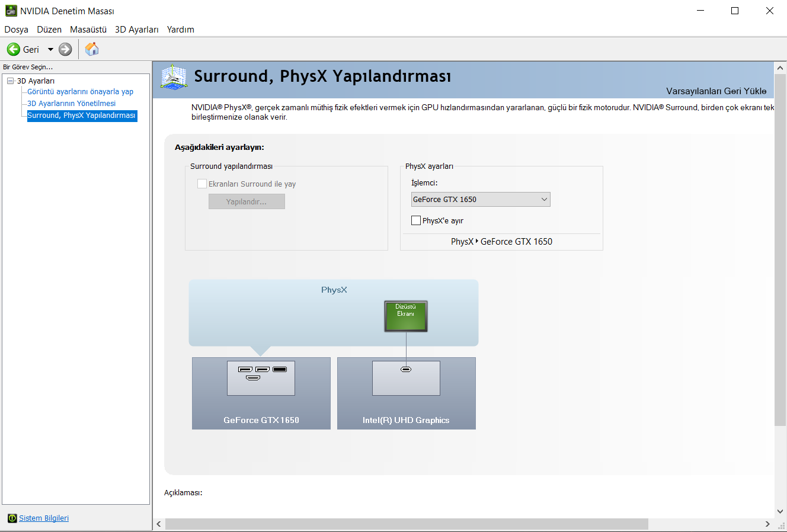Click the Surround yapılandırması group label

pos(231,166)
